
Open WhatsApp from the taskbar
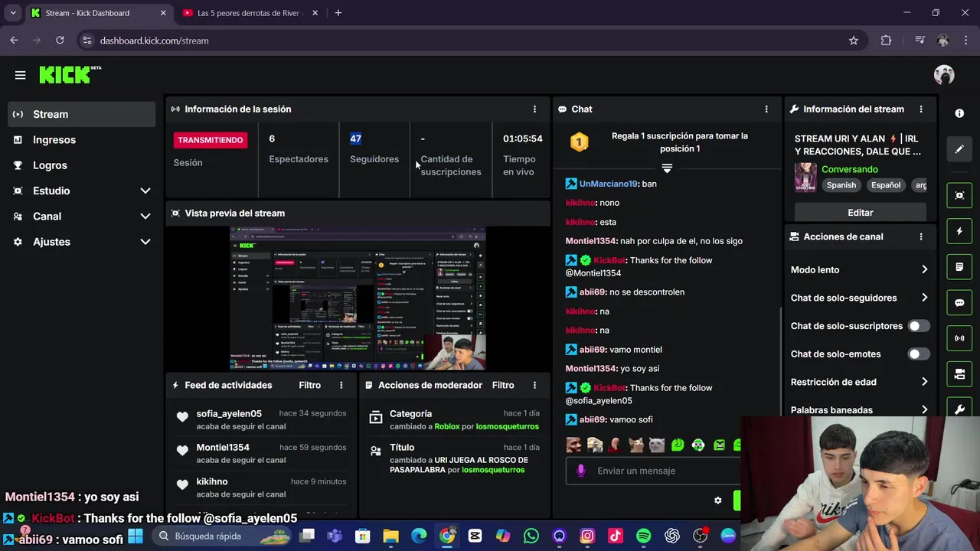pos(531,536)
